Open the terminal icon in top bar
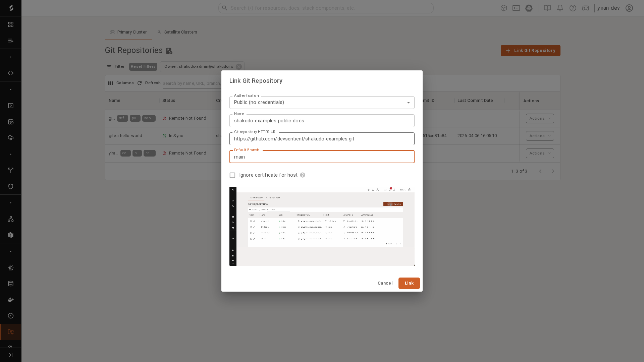Viewport: 644px width, 362px height. tap(516, 8)
